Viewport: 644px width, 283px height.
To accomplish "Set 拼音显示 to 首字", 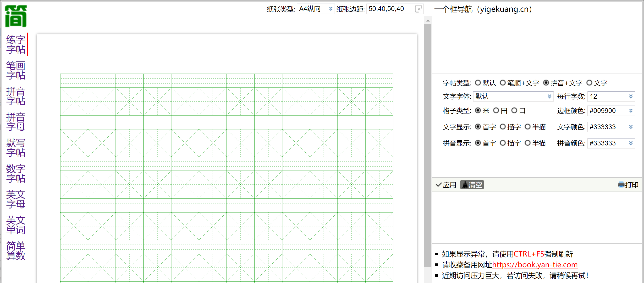I will click(x=478, y=143).
